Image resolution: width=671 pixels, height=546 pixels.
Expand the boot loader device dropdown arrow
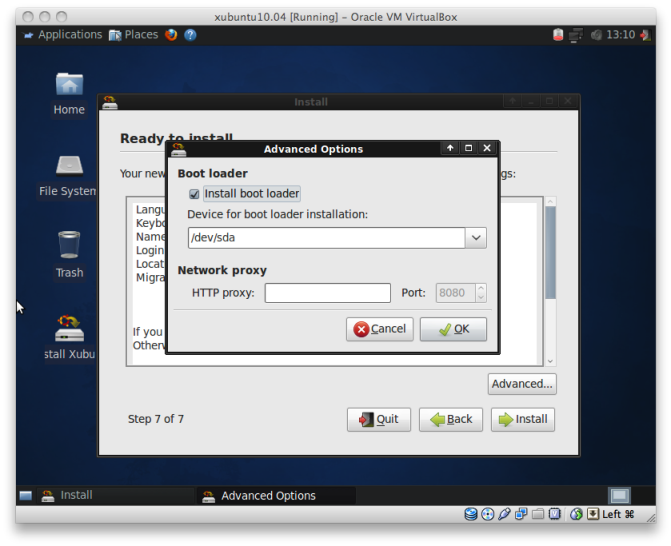pos(476,238)
